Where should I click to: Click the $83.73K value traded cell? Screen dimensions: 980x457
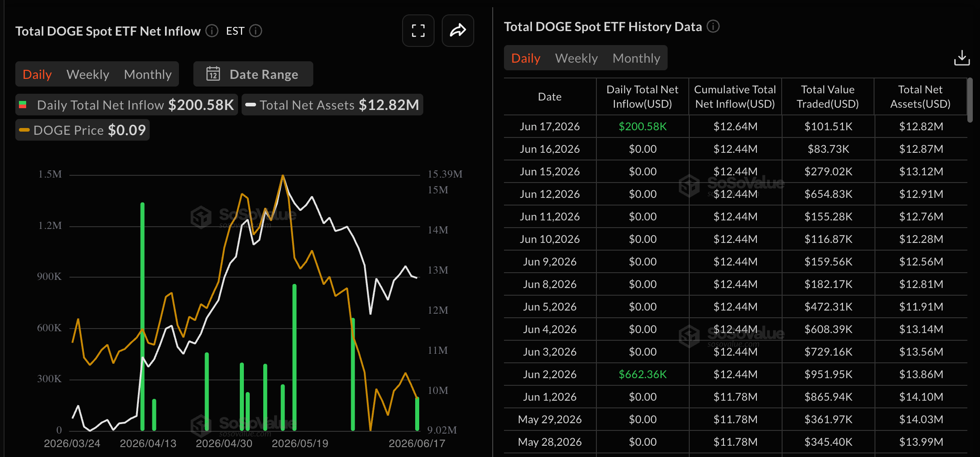tap(829, 149)
